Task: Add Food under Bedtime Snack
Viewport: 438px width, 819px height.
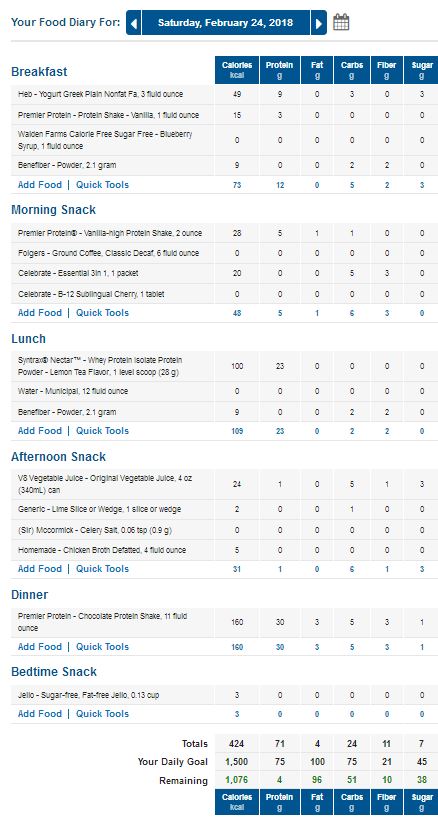Action: [x=40, y=714]
